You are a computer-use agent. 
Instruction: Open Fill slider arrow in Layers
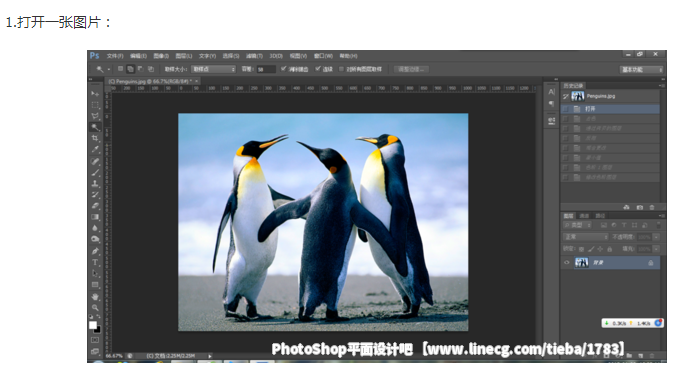(x=656, y=249)
